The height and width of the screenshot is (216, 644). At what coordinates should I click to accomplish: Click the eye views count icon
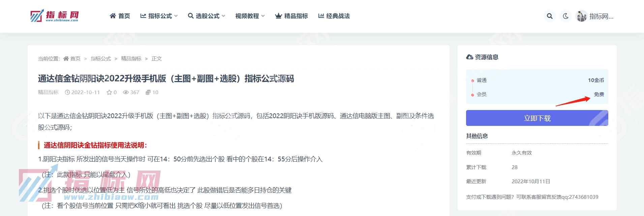tap(126, 92)
